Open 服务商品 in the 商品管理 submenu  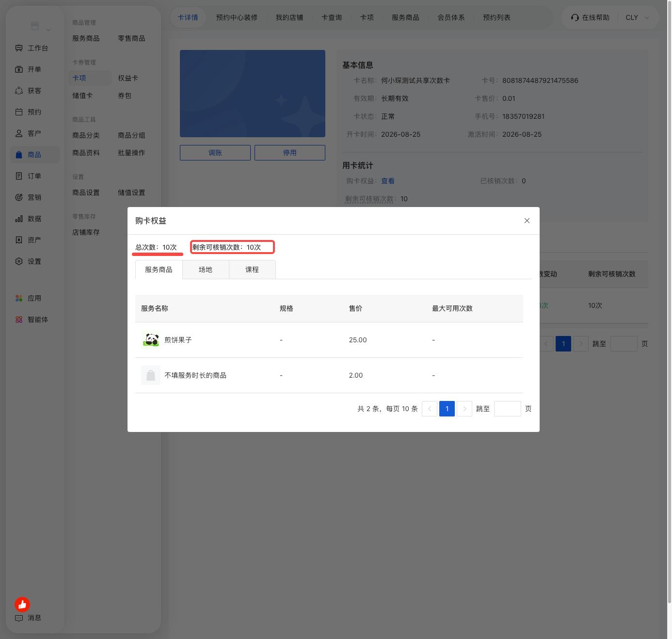[86, 38]
